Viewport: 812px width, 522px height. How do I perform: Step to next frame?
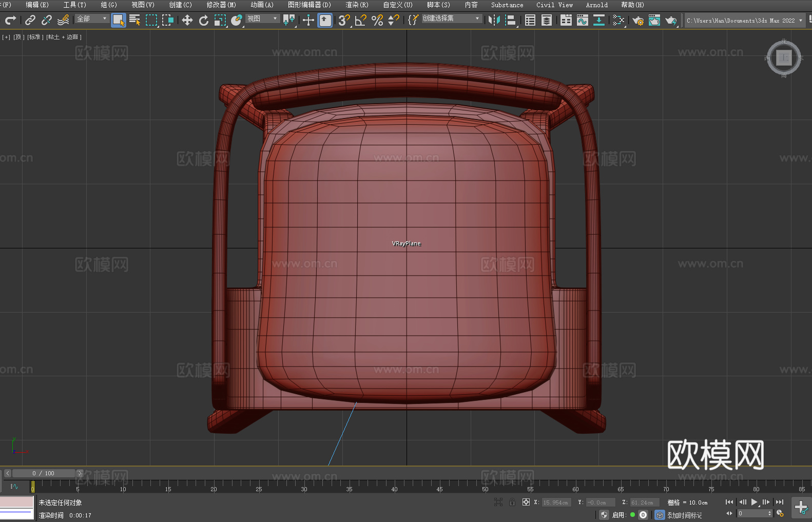[x=766, y=502]
